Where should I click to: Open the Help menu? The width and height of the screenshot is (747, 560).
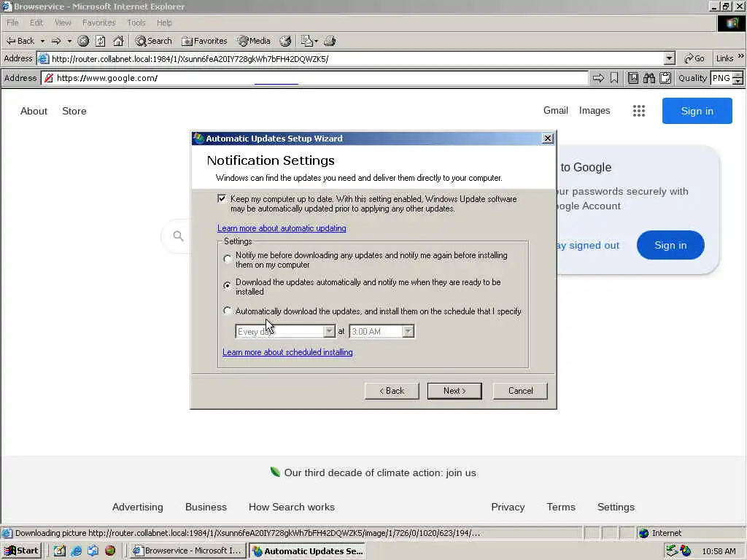[164, 23]
